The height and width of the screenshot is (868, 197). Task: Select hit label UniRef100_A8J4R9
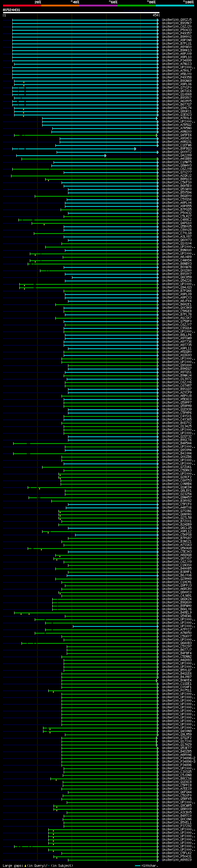pyautogui.click(x=176, y=257)
